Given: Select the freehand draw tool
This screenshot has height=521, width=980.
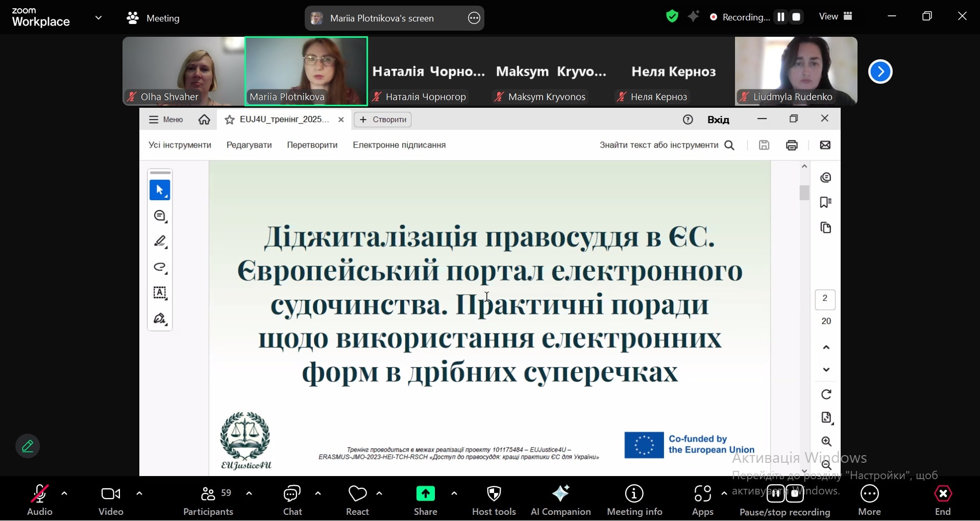Looking at the screenshot, I should 160,267.
